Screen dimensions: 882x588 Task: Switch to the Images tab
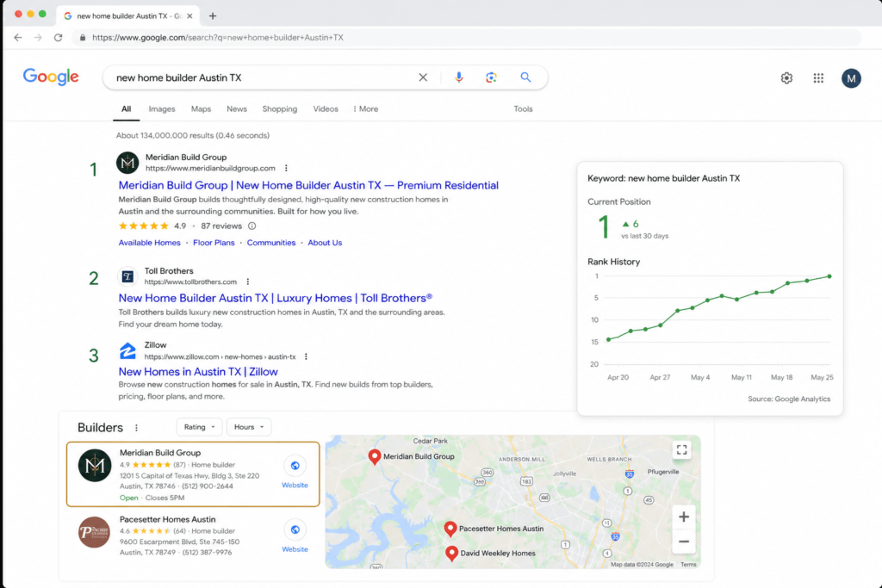(161, 109)
